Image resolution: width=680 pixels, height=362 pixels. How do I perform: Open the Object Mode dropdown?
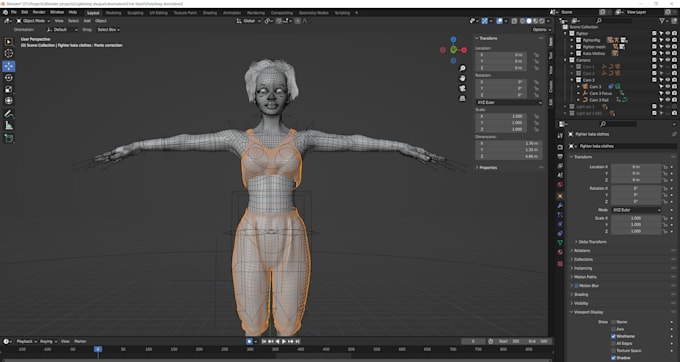[33, 21]
